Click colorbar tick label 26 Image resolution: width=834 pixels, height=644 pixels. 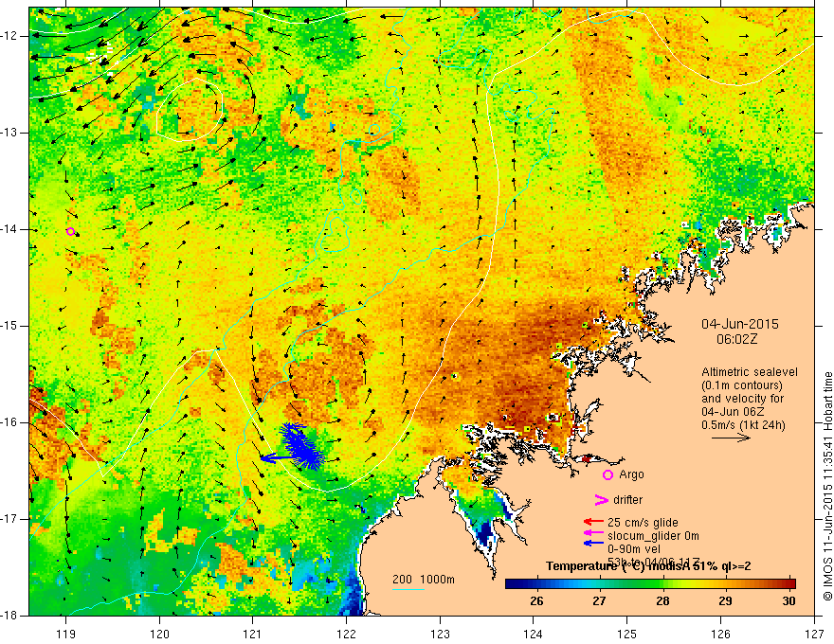point(536,601)
